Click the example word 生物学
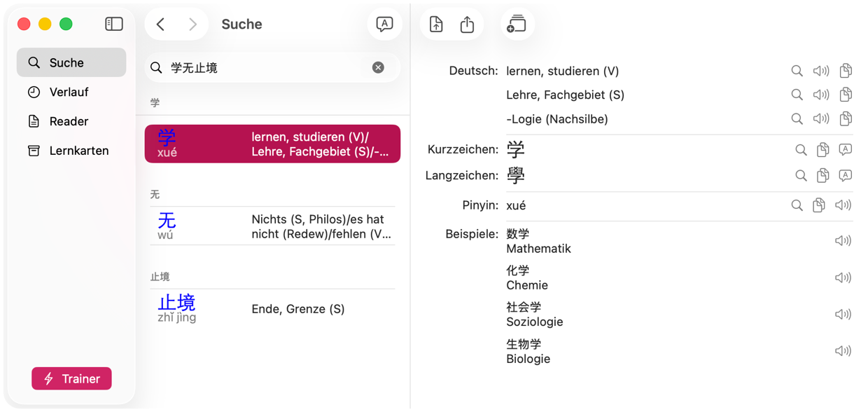 coord(524,344)
